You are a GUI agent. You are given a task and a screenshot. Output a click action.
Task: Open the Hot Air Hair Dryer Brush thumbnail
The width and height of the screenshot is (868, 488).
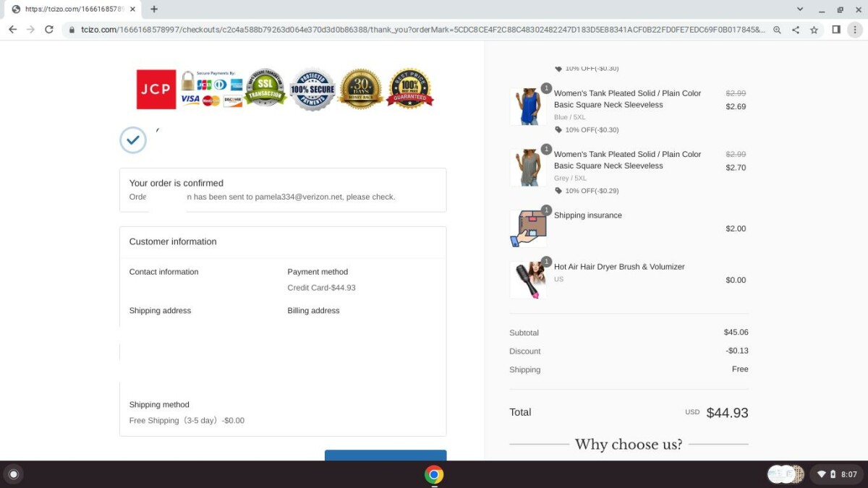click(528, 280)
